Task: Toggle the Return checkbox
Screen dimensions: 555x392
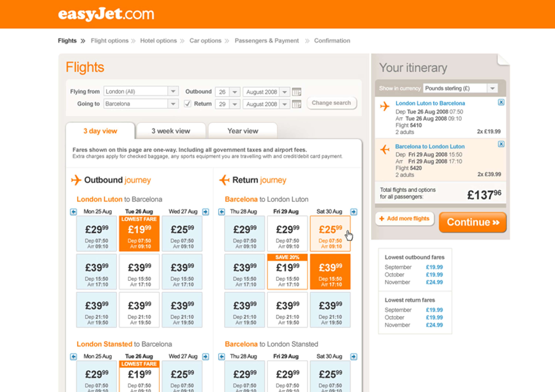Action: tap(188, 104)
